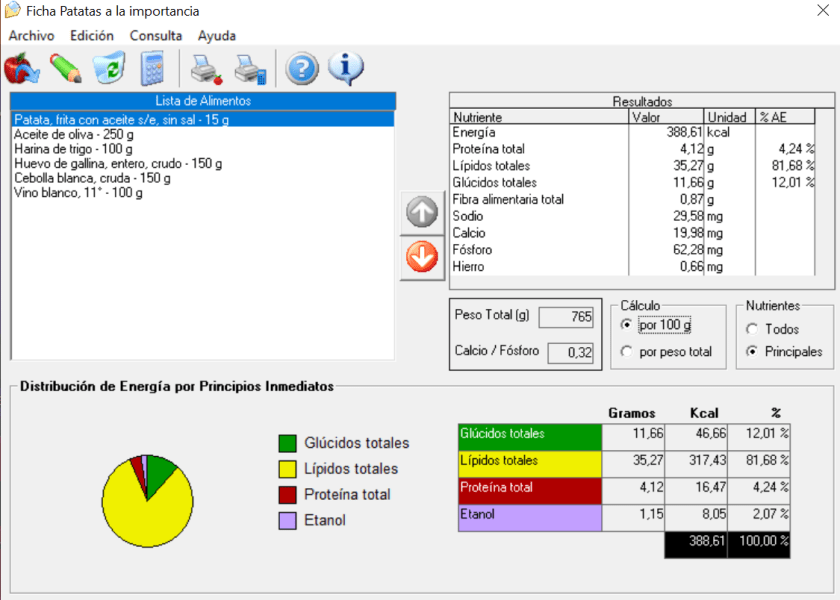
Task: Open the Edición menu
Action: (92, 35)
